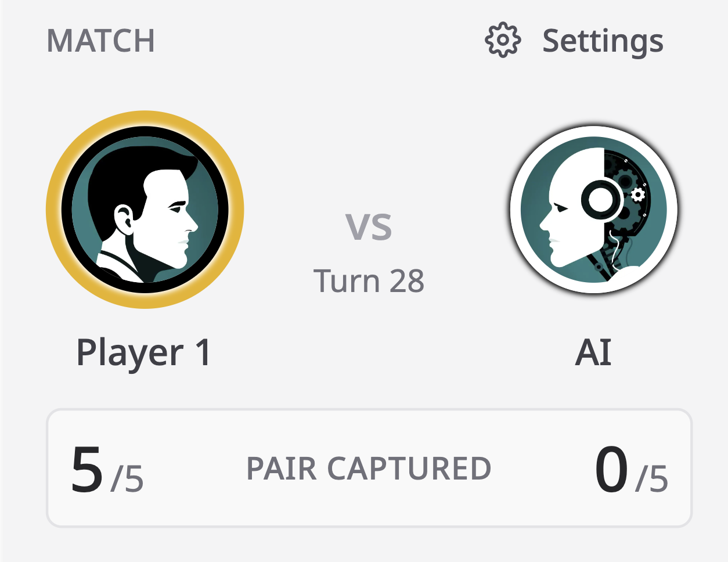Open the Settings menu via its text label

point(603,41)
